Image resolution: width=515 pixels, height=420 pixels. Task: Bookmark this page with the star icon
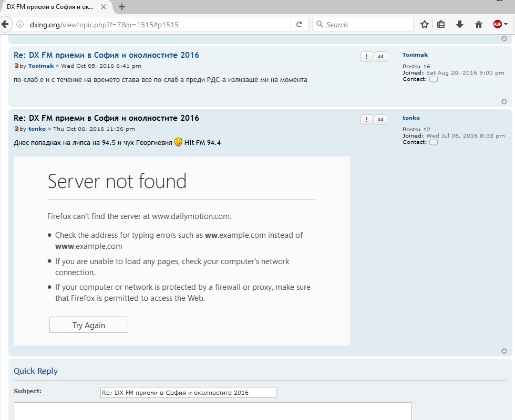pyautogui.click(x=425, y=24)
